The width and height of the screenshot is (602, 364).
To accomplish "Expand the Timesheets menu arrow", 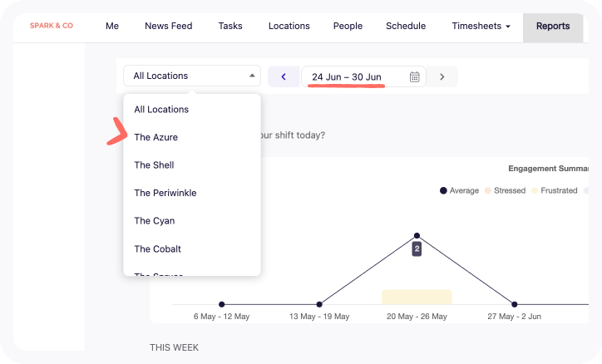I will point(508,27).
